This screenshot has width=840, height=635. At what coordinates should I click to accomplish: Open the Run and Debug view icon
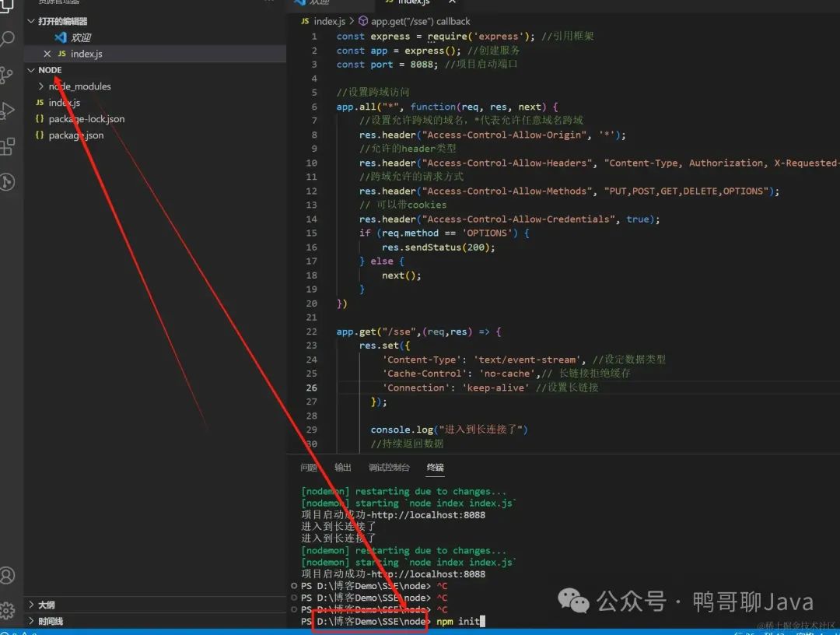7,111
